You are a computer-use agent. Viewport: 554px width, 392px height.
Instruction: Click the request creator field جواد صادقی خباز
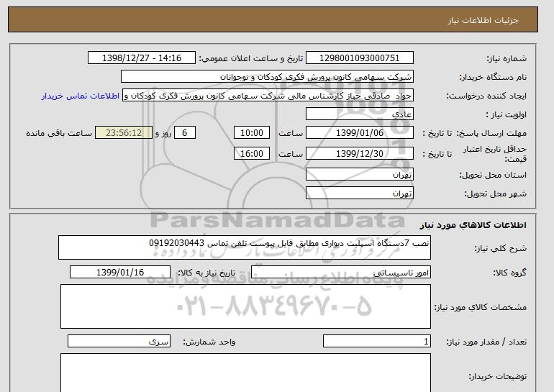(x=268, y=96)
